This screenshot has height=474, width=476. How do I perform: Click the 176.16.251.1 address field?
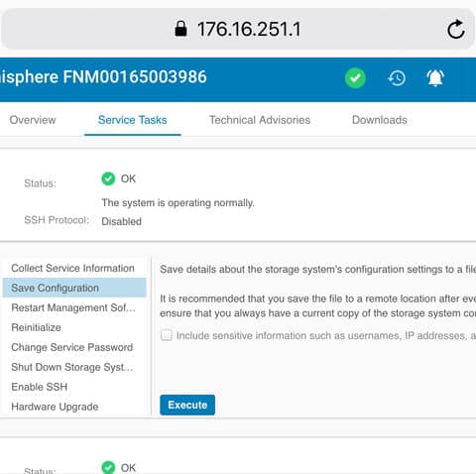click(x=238, y=29)
